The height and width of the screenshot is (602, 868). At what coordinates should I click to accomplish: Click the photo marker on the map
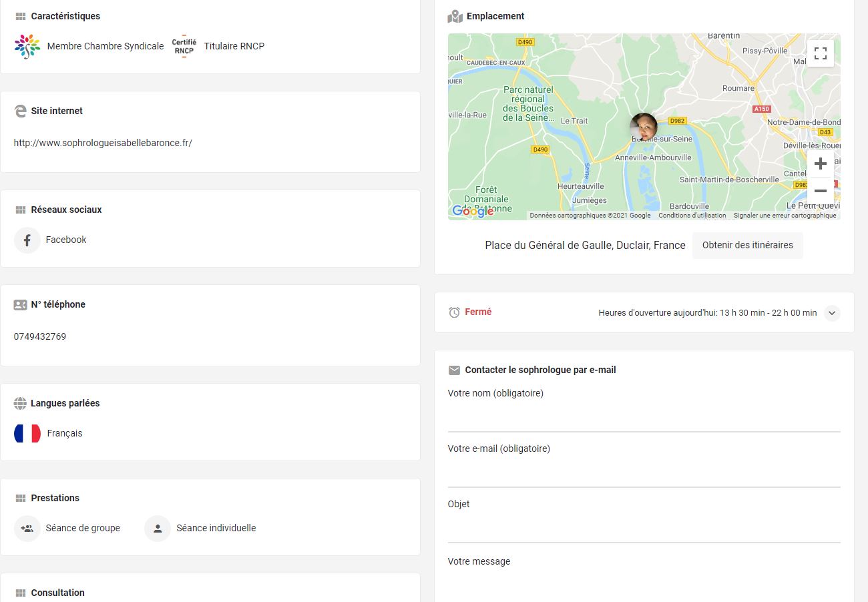click(x=644, y=127)
